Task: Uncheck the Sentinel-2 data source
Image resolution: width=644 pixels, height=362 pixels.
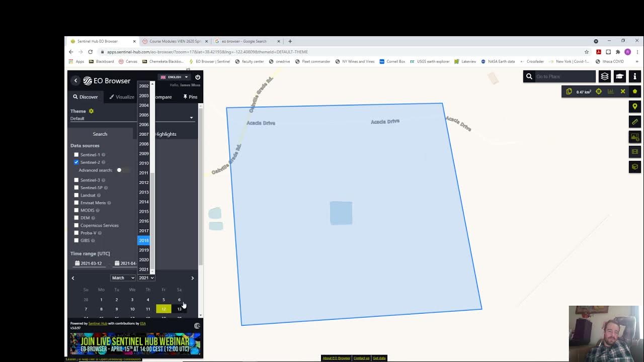Action: point(76,162)
